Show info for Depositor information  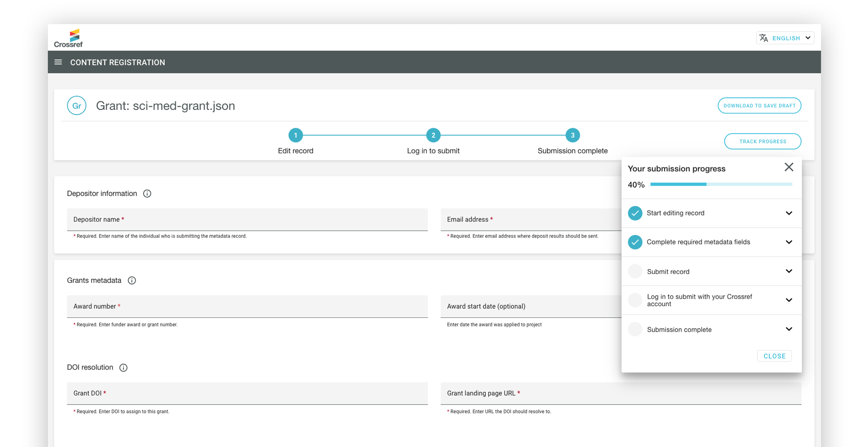[147, 194]
